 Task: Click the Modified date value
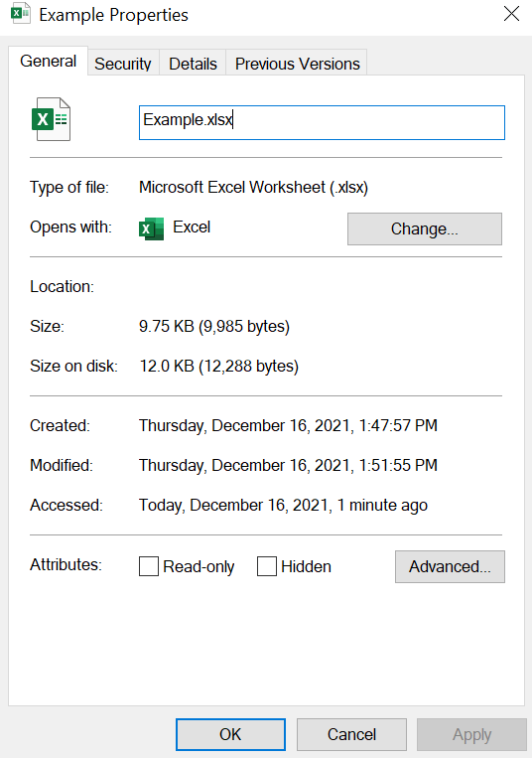click(x=288, y=465)
